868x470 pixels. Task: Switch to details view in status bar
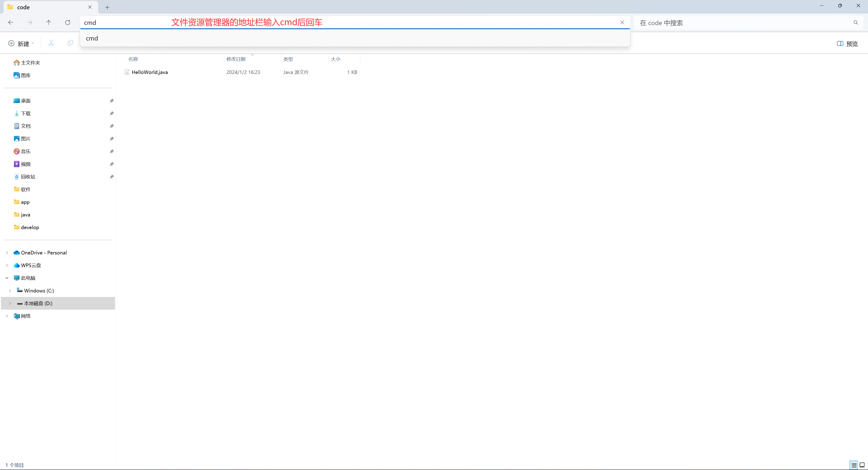(x=854, y=465)
